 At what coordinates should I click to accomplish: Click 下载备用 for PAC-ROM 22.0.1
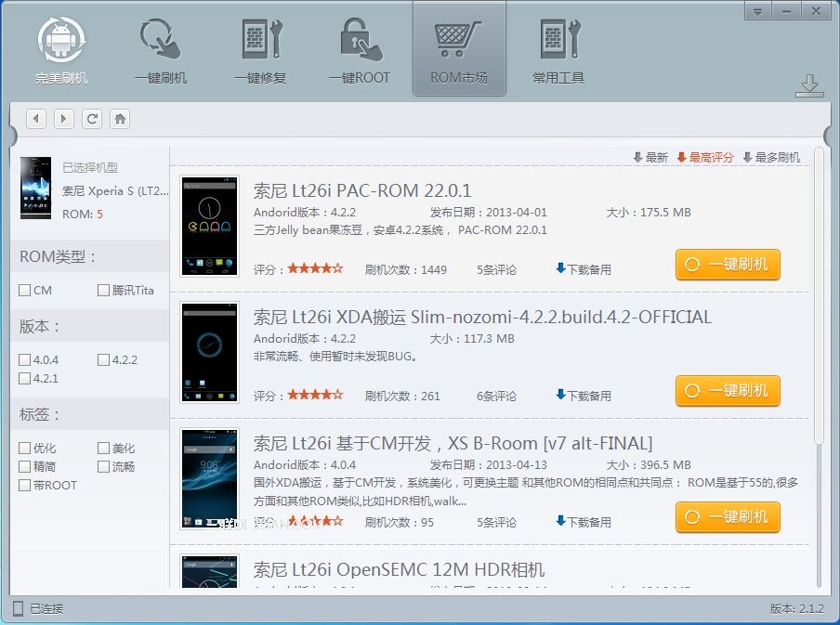(584, 269)
